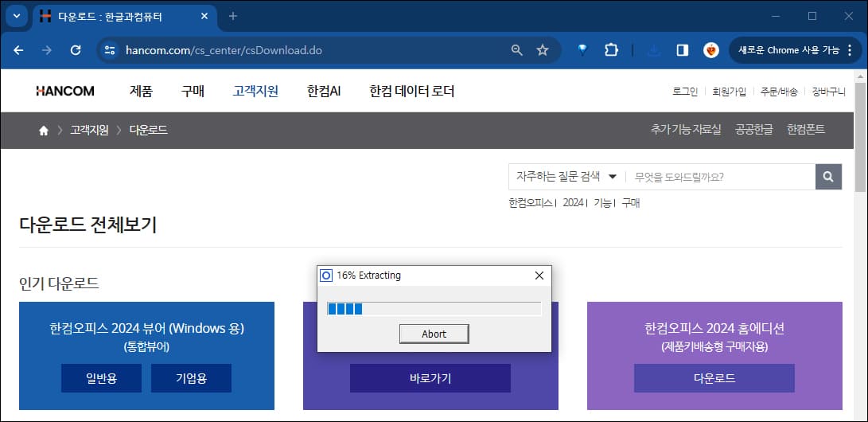Close the Extracting dialog with X
This screenshot has height=422, width=868.
[x=539, y=275]
